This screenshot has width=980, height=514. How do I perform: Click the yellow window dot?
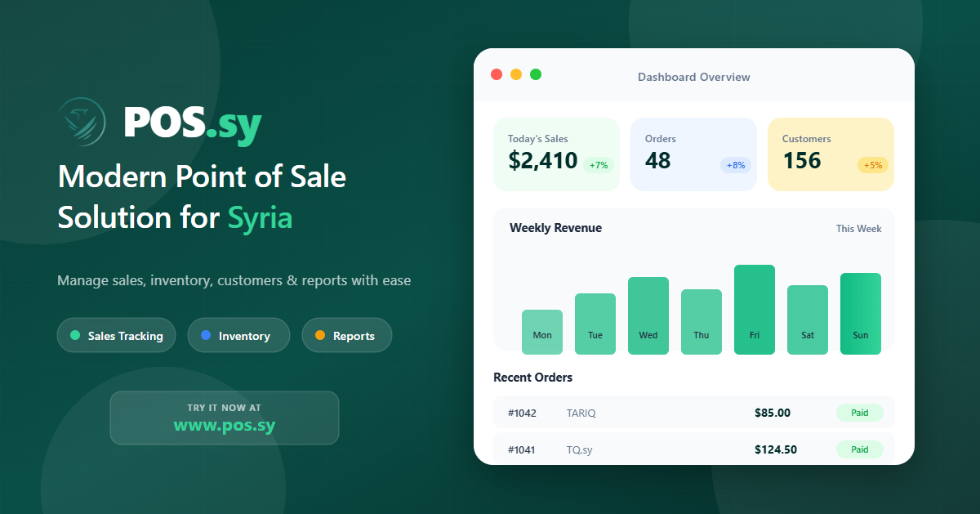(516, 74)
